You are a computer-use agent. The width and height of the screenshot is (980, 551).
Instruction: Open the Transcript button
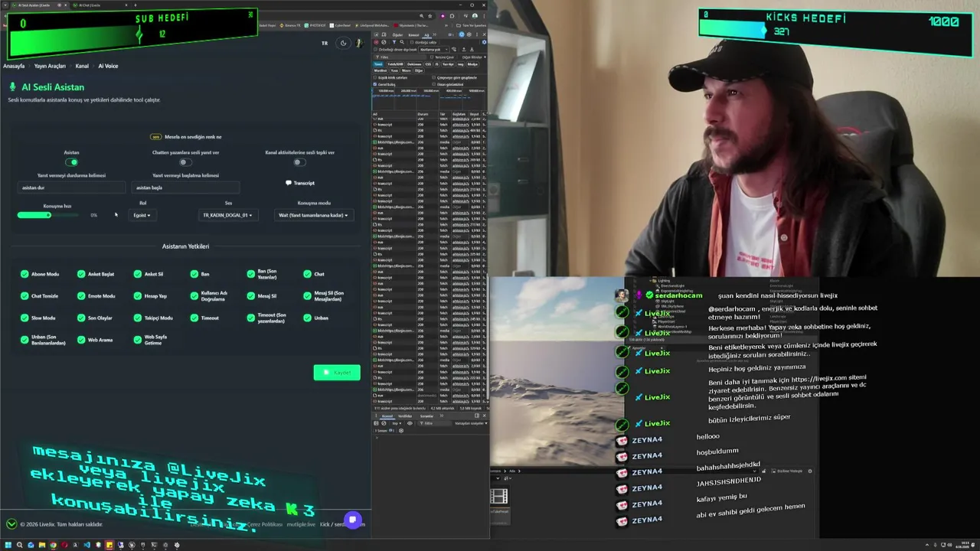point(300,183)
